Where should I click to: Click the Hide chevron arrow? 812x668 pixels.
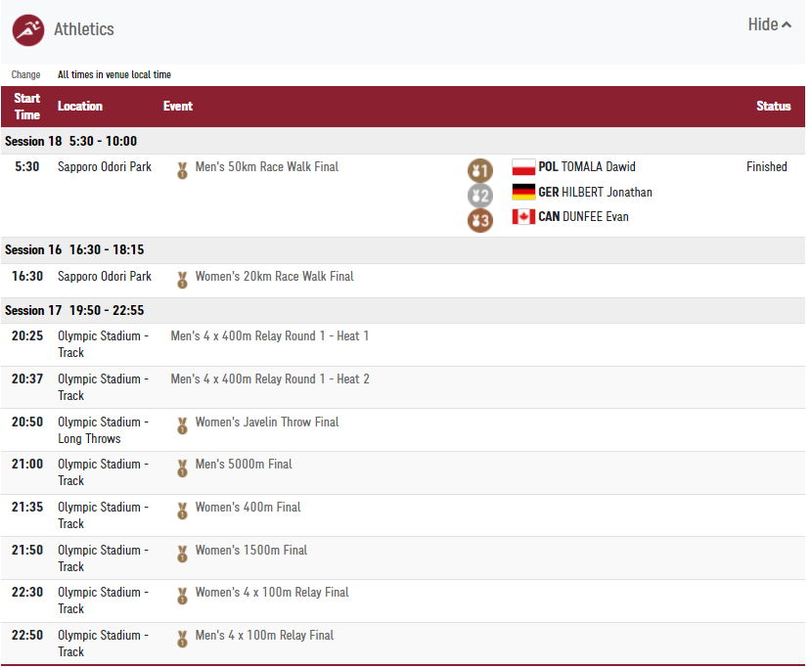pyautogui.click(x=787, y=24)
